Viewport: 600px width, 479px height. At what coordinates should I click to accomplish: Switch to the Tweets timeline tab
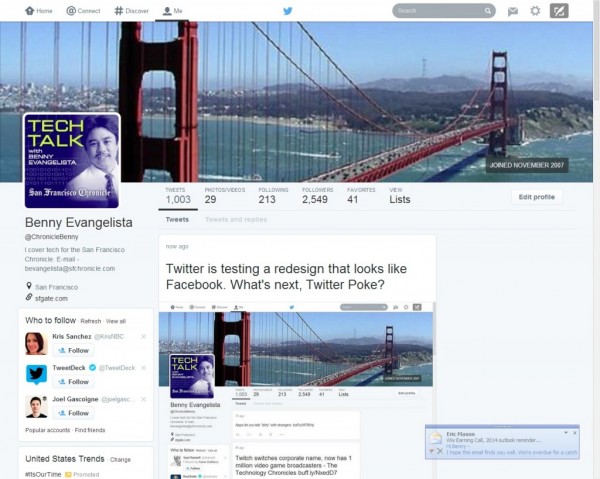pyautogui.click(x=177, y=220)
